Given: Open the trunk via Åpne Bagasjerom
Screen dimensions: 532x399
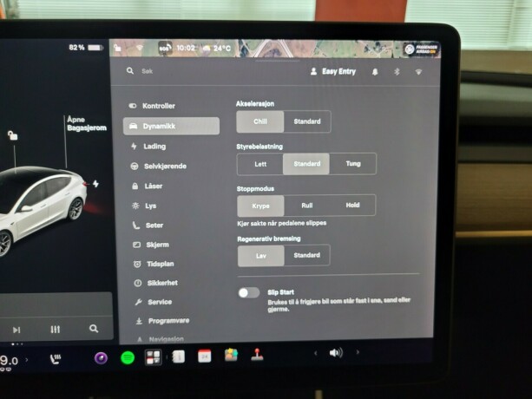Looking at the screenshot, I should [x=87, y=124].
